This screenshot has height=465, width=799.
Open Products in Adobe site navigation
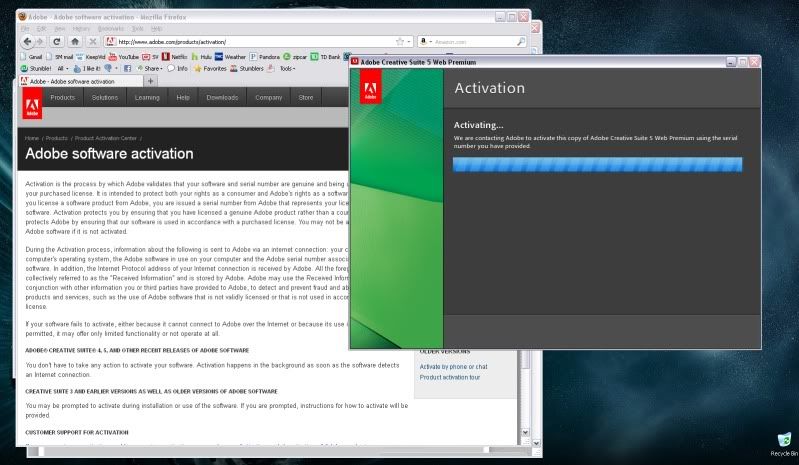click(x=63, y=97)
